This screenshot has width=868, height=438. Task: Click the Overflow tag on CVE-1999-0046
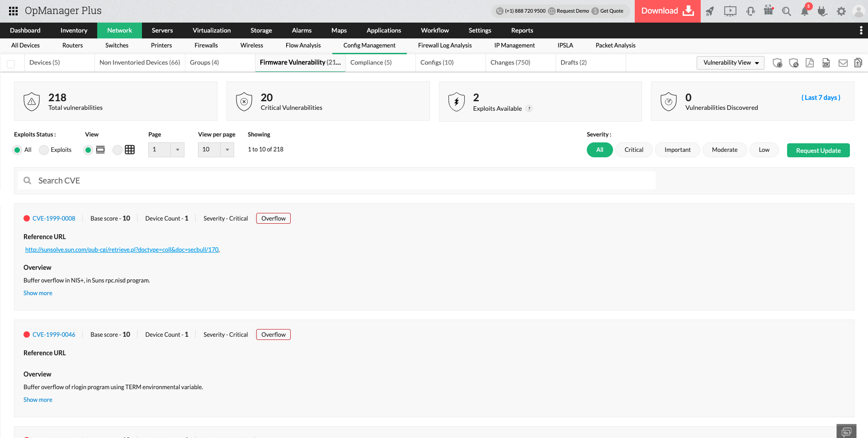[x=274, y=335]
